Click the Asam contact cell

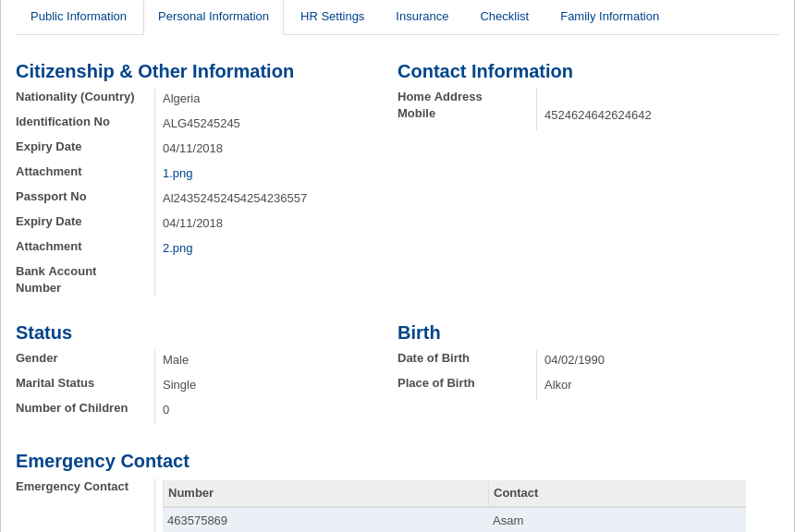pyautogui.click(x=508, y=521)
